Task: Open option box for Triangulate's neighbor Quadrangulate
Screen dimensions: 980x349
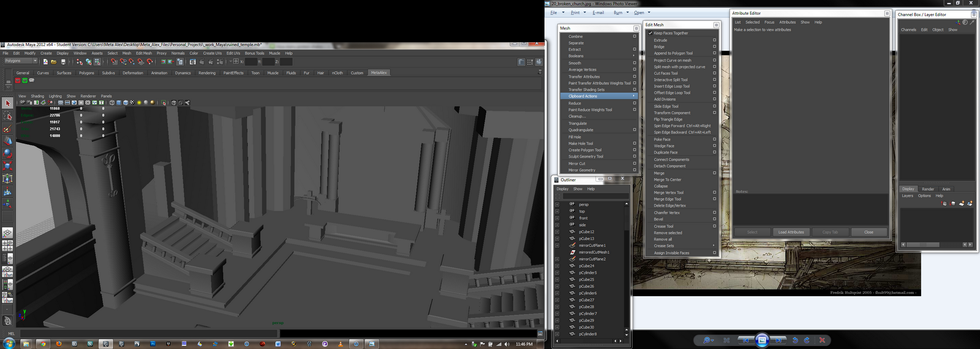Action: click(x=635, y=130)
